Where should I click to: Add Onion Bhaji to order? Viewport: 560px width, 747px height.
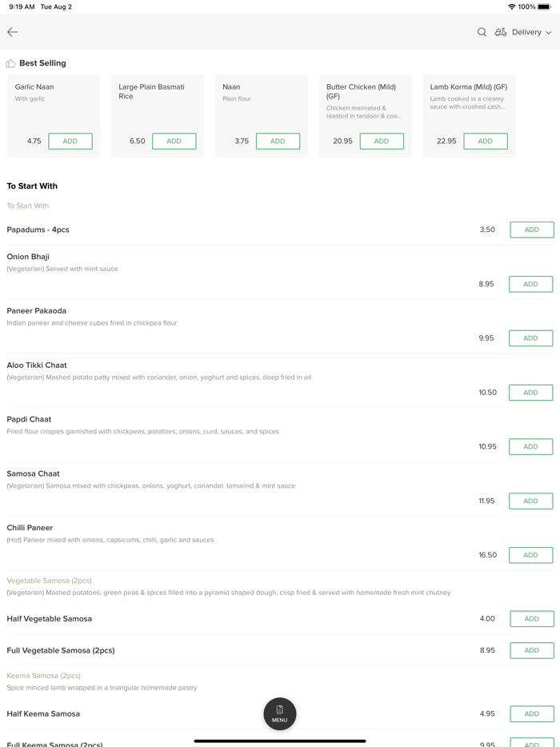[x=530, y=284]
